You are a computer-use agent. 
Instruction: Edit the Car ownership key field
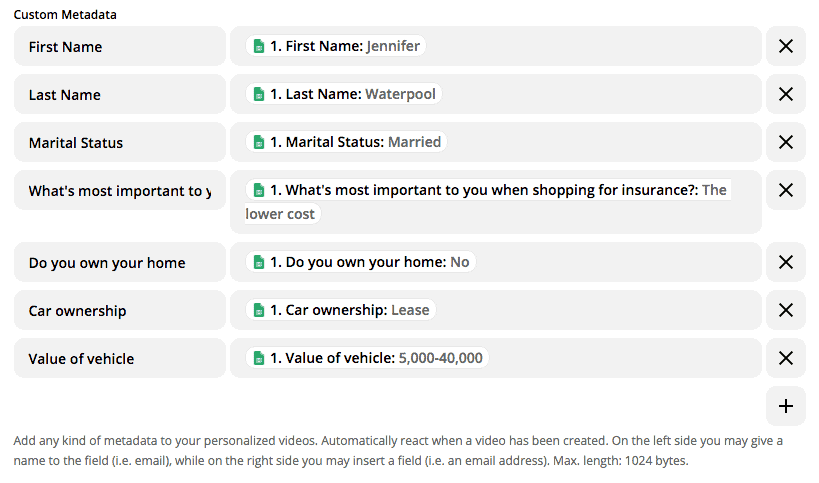coord(120,310)
